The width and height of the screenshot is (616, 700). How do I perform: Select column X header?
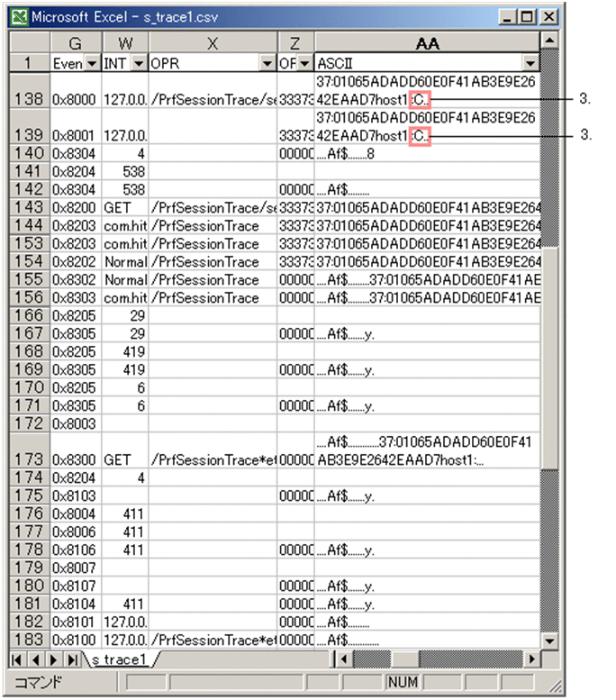[x=213, y=42]
